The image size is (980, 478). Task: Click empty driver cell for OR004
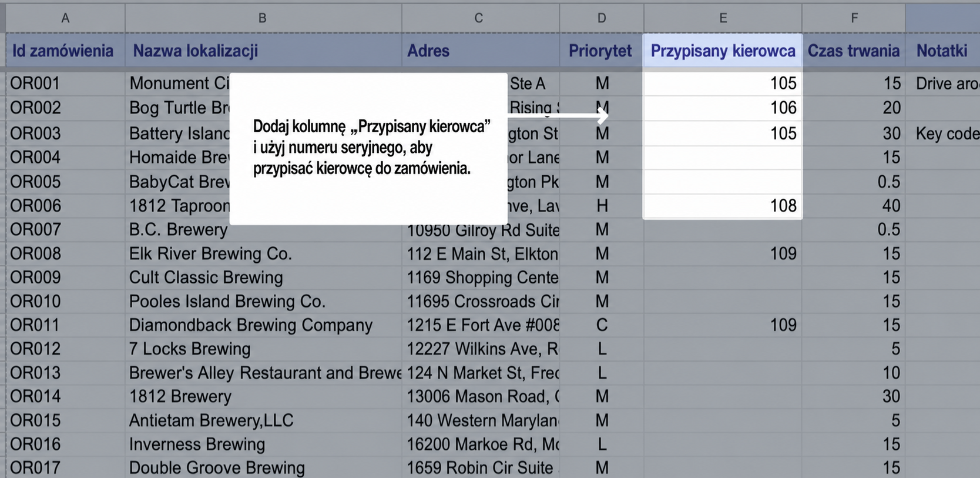723,158
